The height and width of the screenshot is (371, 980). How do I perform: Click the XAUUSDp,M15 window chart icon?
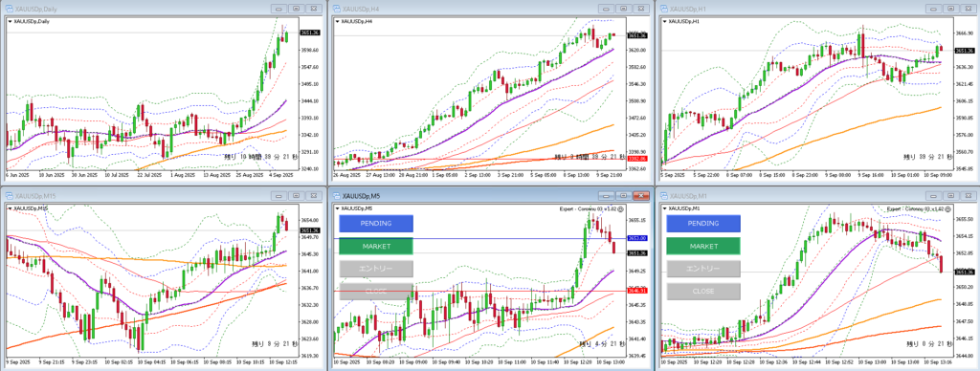point(10,196)
